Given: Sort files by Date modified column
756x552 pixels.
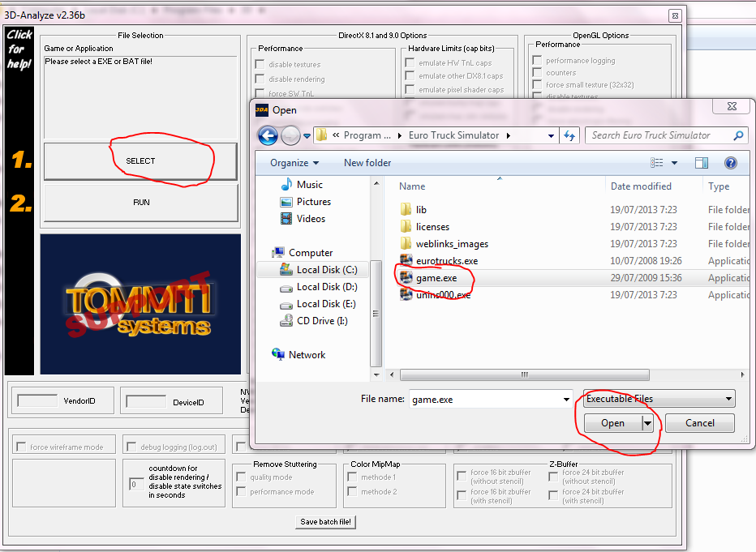Looking at the screenshot, I should 641,186.
